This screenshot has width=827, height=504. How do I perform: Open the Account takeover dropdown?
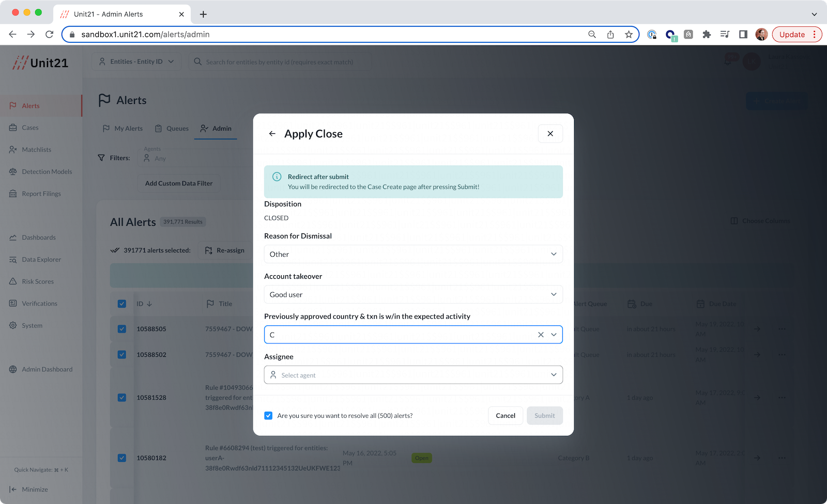(x=413, y=294)
